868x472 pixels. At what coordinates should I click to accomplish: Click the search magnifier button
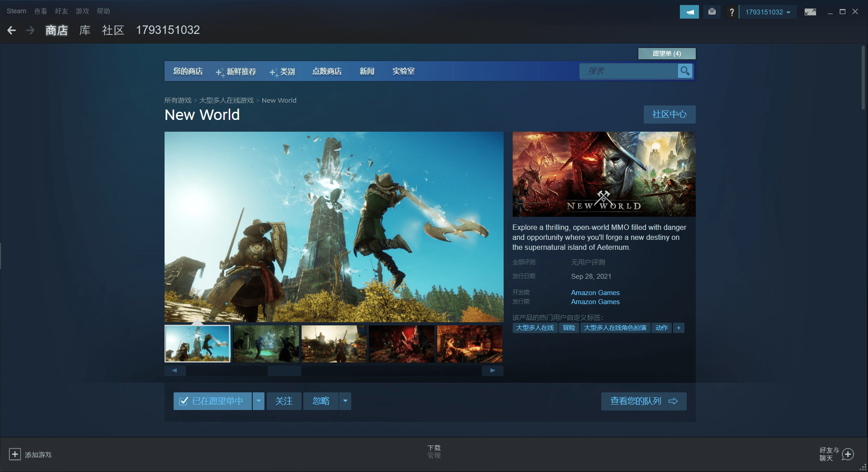click(685, 71)
